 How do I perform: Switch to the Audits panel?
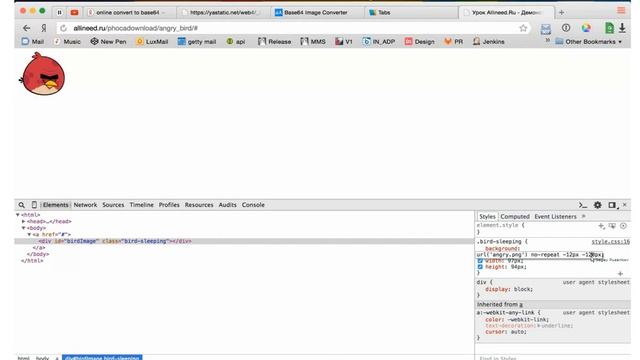coord(227,205)
